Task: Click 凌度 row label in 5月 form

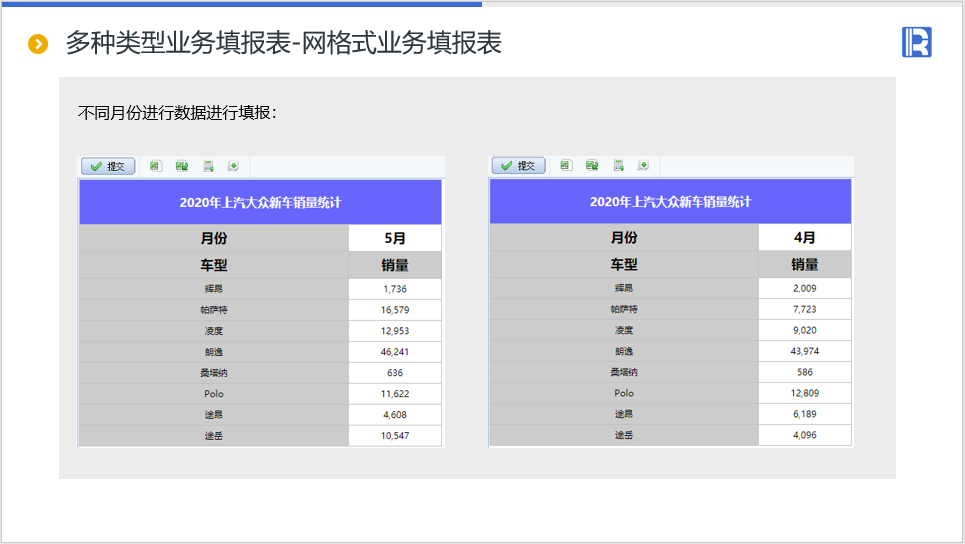Action: coord(214,331)
